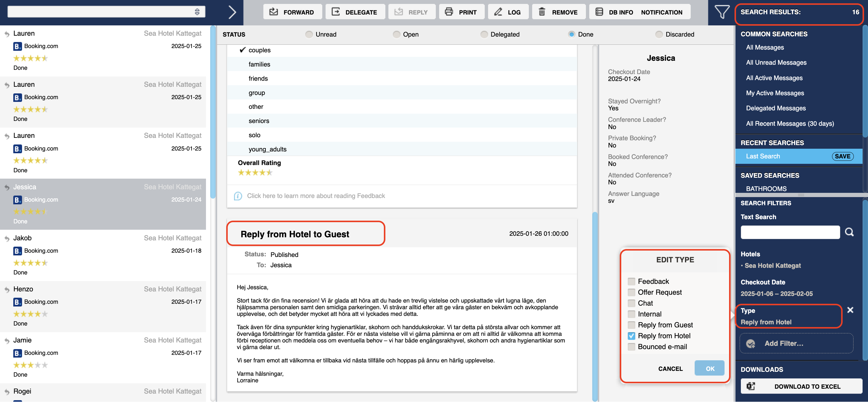Click the Forward envelope icon

[273, 12]
